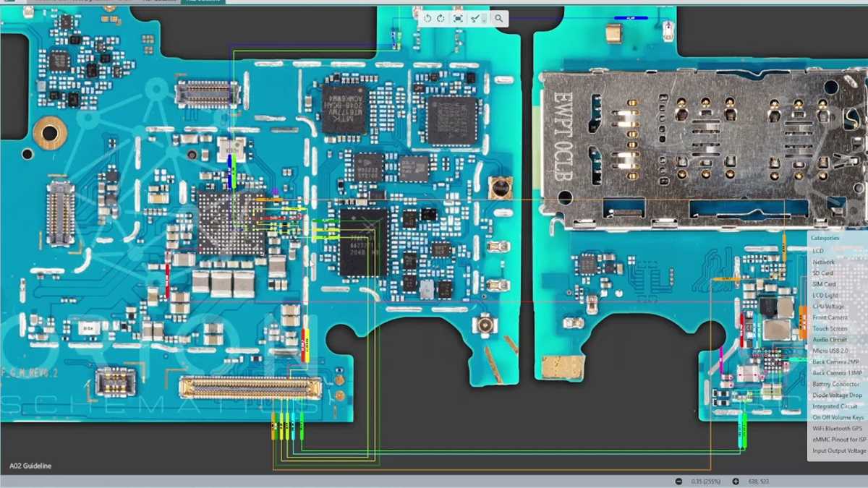
Task: Select the LCD category
Action: tap(817, 251)
